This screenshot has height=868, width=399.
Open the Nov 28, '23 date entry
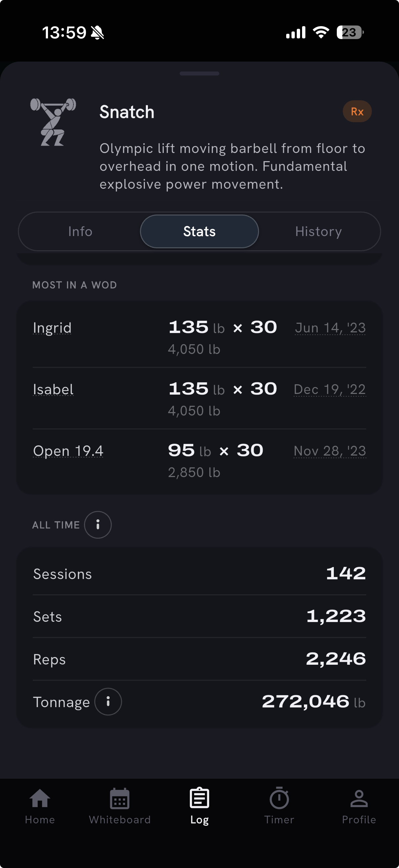pos(330,451)
